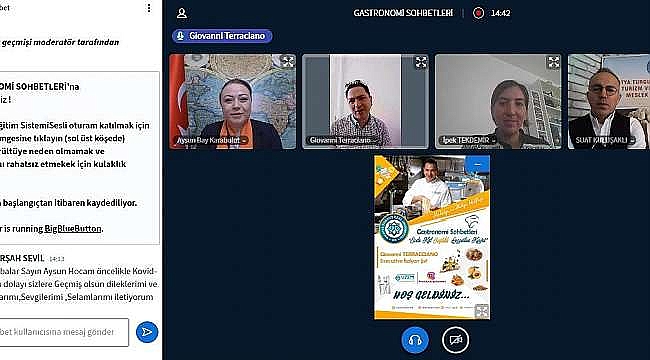Fullscreen İpek TEKDEMİR's webcam

coord(554,62)
